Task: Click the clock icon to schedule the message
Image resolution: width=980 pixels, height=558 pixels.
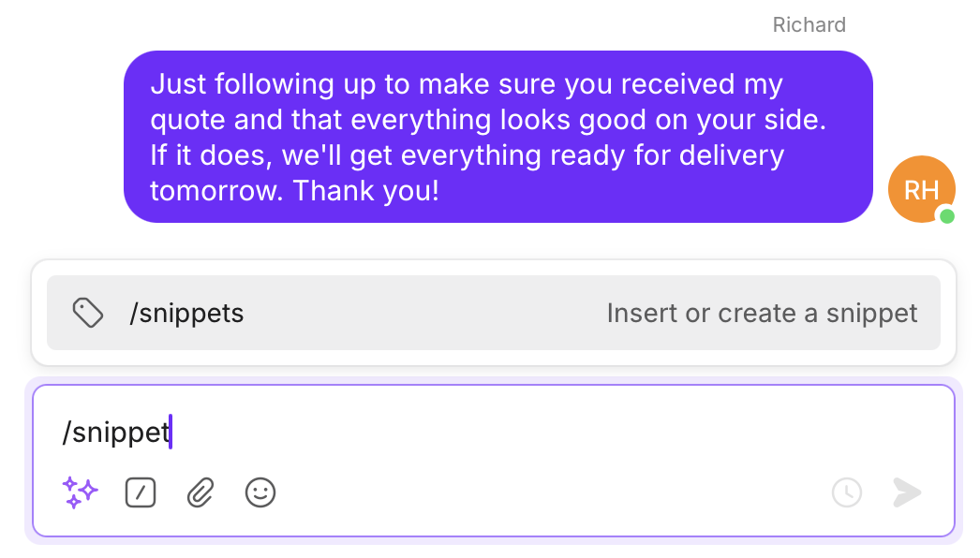Action: click(847, 492)
